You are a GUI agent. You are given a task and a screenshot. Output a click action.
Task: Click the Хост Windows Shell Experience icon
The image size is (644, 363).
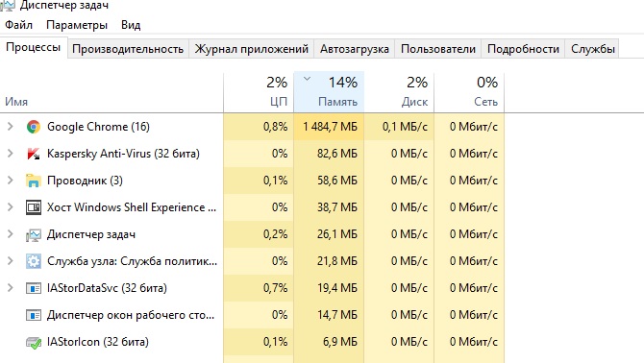point(34,207)
